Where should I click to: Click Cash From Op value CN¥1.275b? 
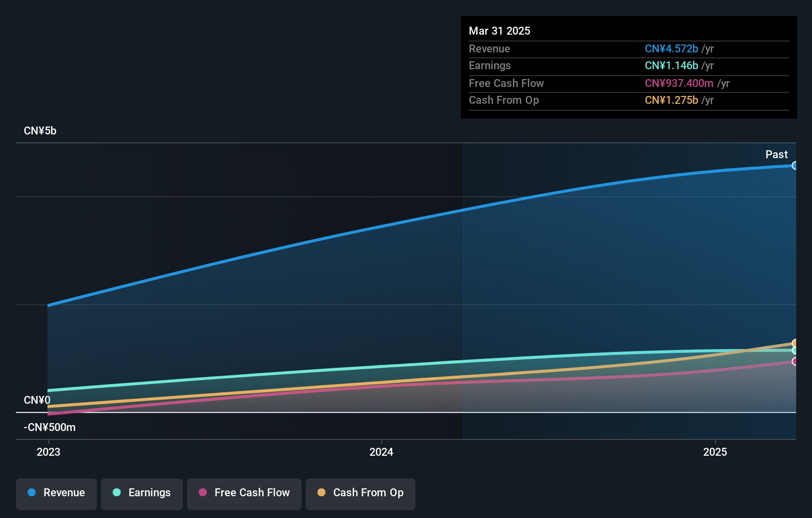tap(672, 100)
